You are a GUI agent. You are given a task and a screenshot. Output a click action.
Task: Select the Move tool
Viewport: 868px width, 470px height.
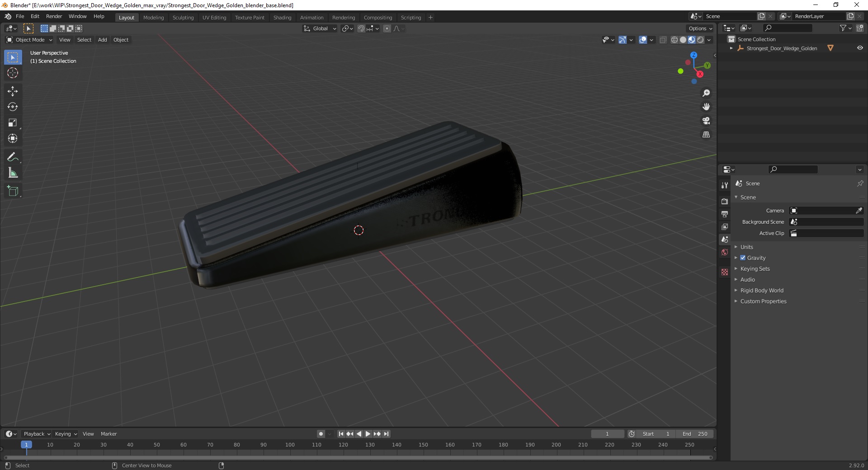coord(13,91)
